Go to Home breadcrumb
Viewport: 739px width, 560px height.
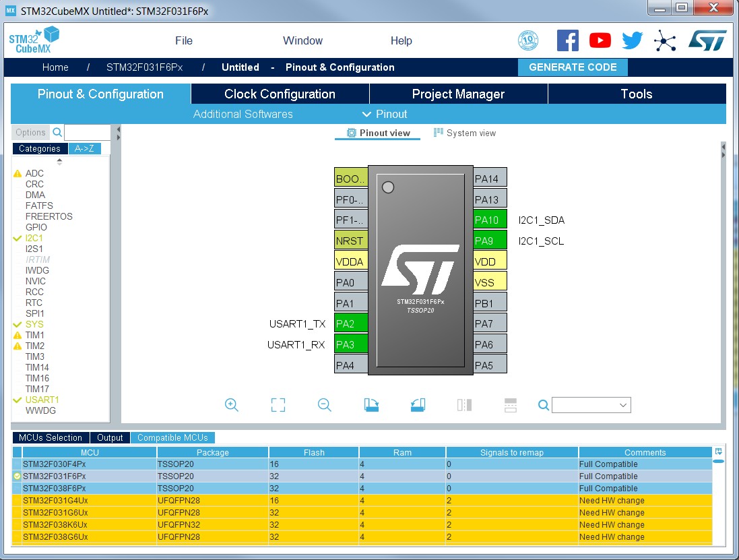(x=55, y=67)
